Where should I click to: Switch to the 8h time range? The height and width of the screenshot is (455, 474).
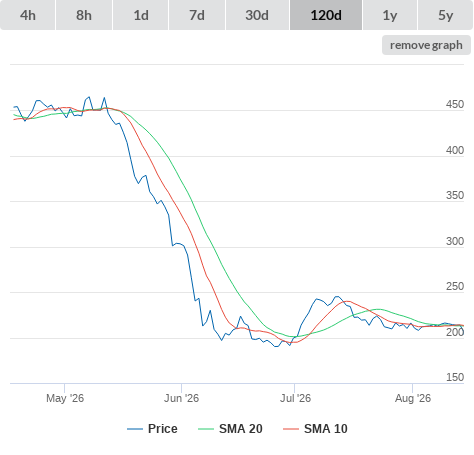click(84, 15)
